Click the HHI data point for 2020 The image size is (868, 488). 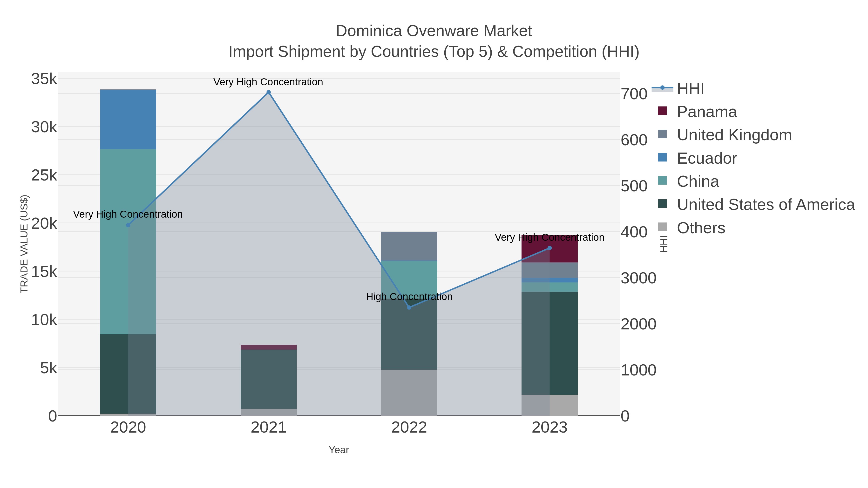point(128,225)
